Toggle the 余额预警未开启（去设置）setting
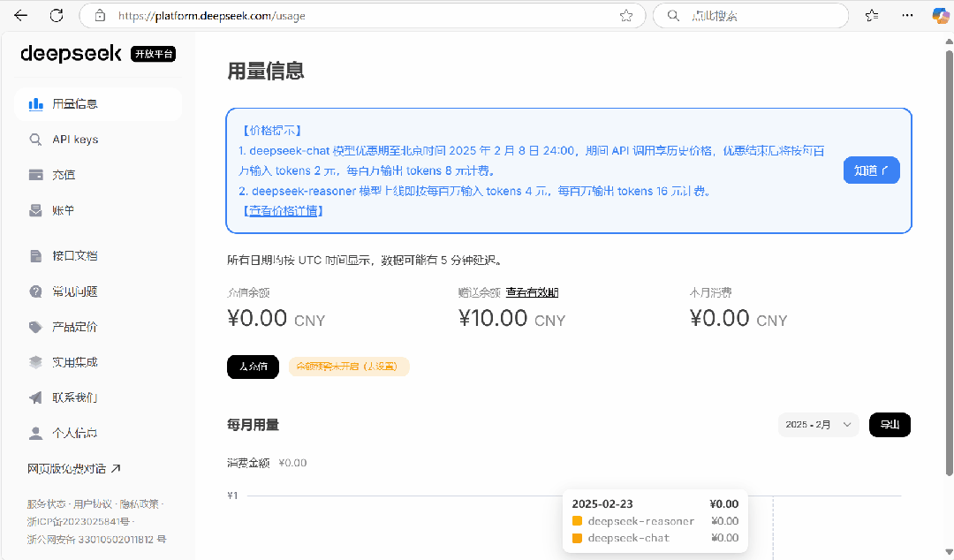The height and width of the screenshot is (560, 954). tap(349, 367)
